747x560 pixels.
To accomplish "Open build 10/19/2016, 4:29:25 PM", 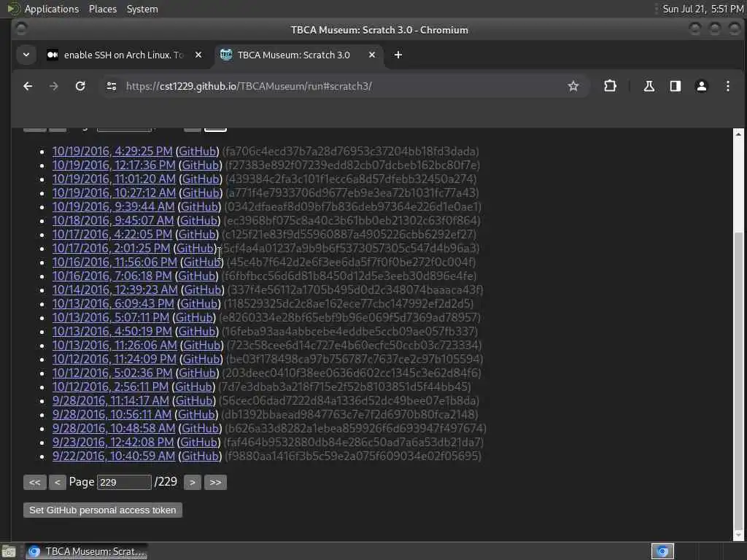I will tap(112, 152).
